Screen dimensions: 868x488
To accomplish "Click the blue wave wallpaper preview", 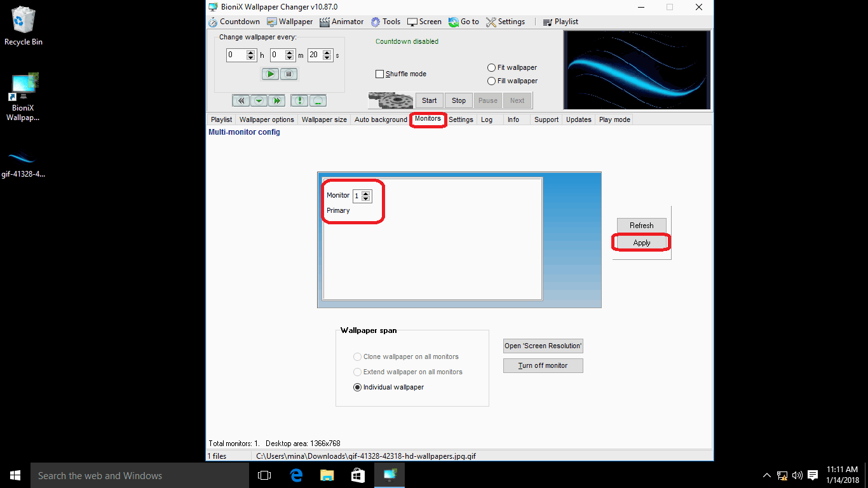I will 637,70.
